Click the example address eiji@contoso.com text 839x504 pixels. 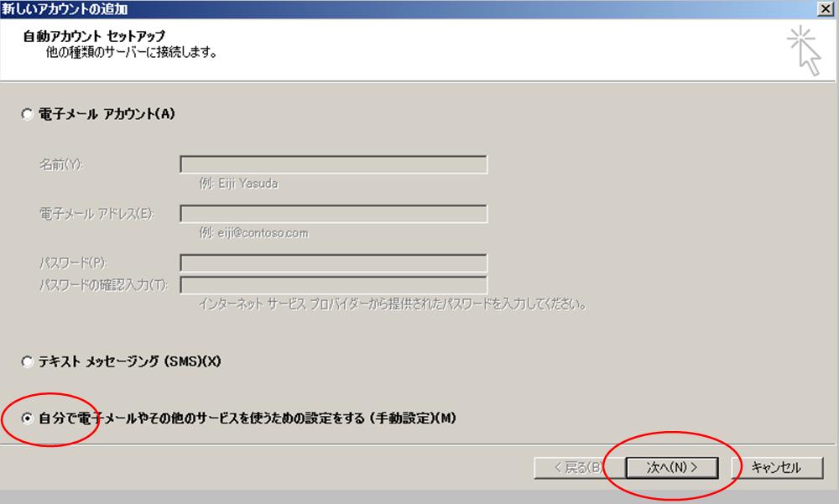click(x=253, y=233)
